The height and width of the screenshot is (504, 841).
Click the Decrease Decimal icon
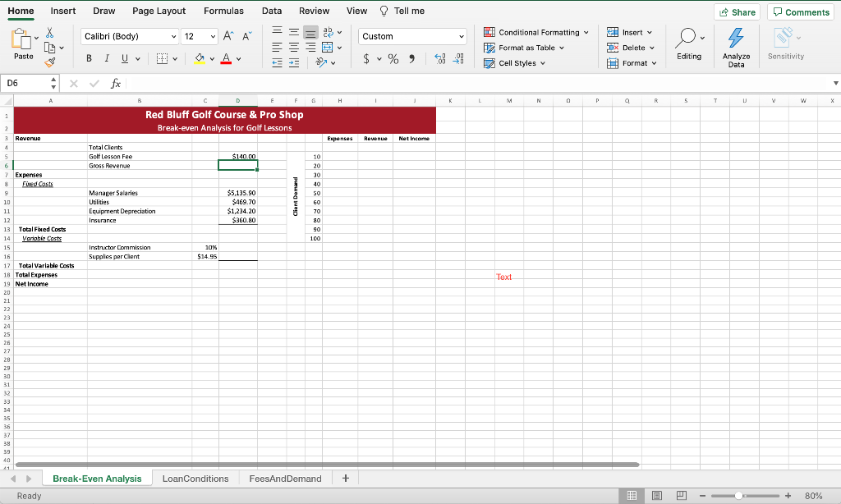[458, 59]
